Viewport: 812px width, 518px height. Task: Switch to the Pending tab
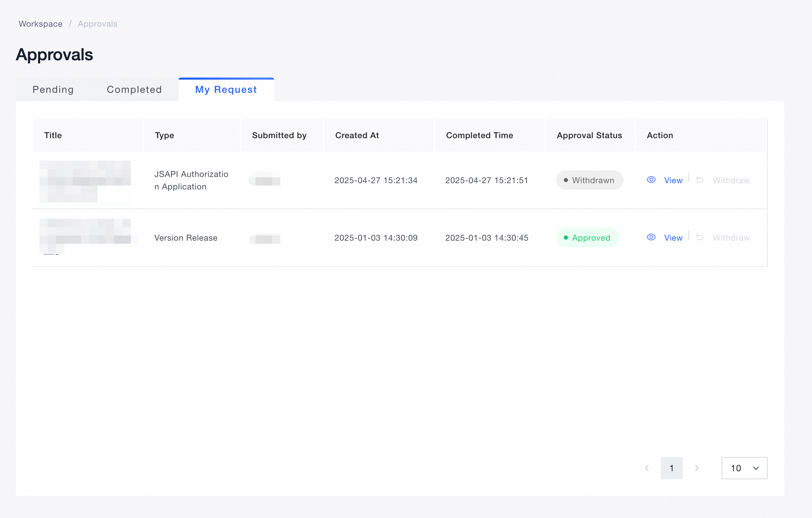click(53, 89)
